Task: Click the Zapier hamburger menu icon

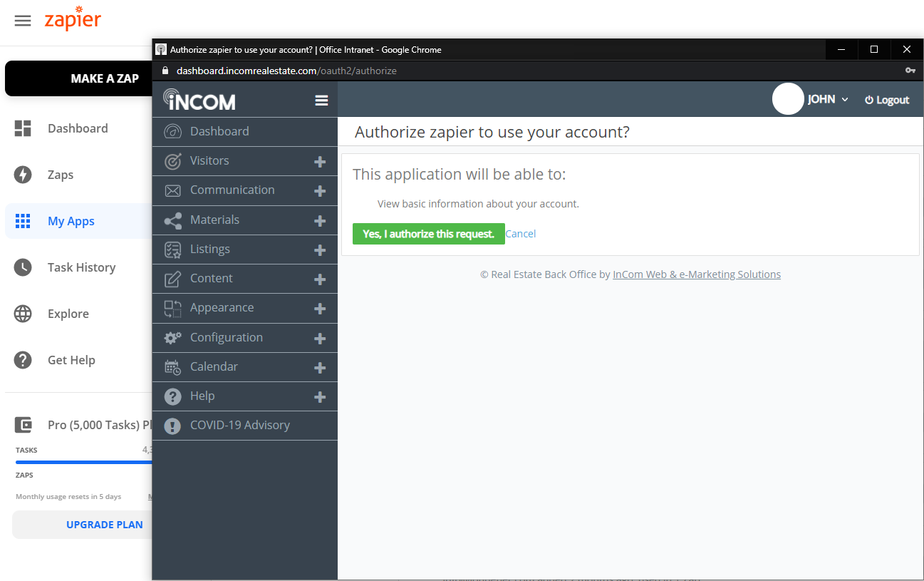Action: click(x=23, y=21)
